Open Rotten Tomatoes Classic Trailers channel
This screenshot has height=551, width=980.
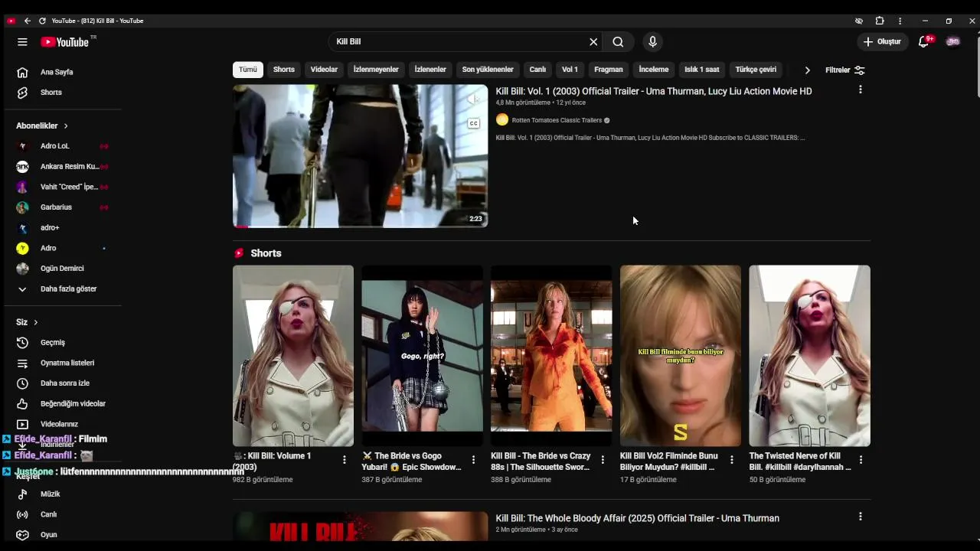557,120
